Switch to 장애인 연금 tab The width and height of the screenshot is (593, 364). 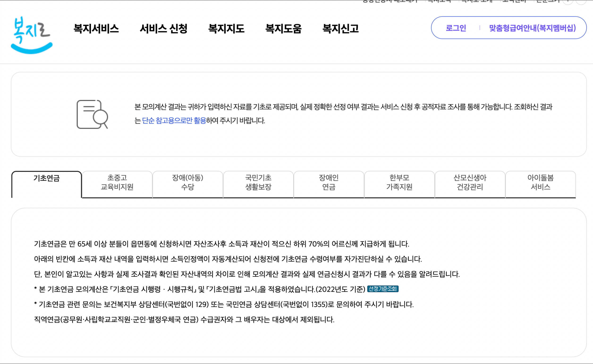329,182
